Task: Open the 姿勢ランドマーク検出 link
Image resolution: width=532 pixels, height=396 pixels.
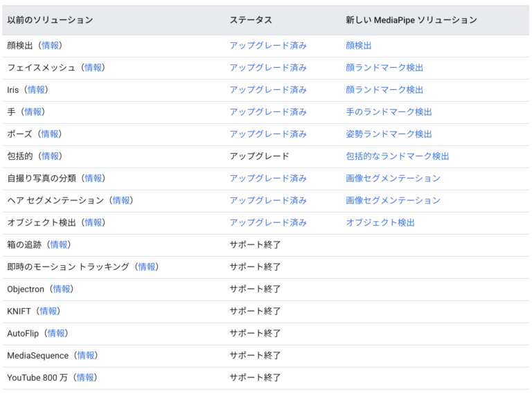Action: point(389,134)
